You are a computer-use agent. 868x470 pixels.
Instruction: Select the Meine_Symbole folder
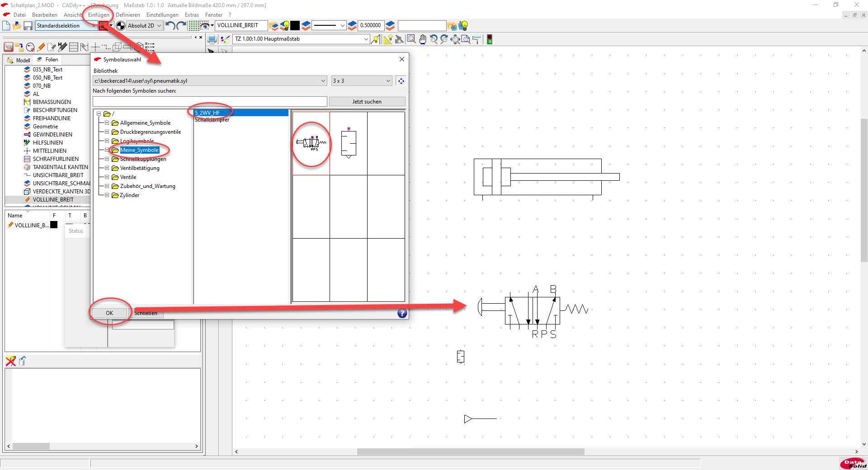[139, 150]
